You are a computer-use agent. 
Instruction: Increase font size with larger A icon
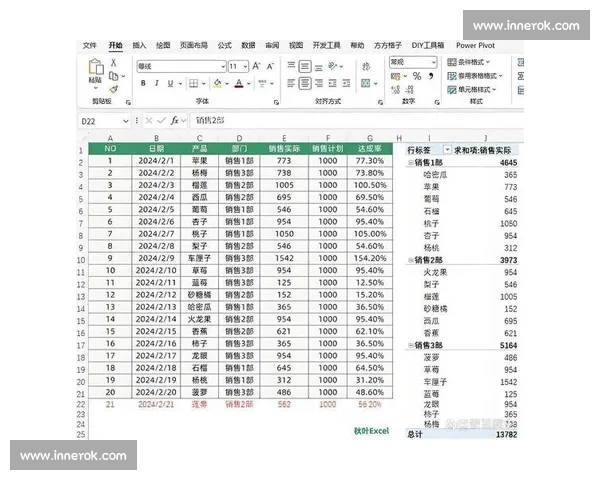(256, 66)
